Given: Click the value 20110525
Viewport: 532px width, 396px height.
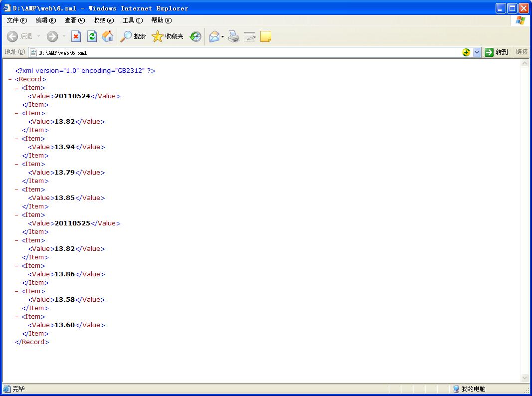Looking at the screenshot, I should tap(72, 223).
